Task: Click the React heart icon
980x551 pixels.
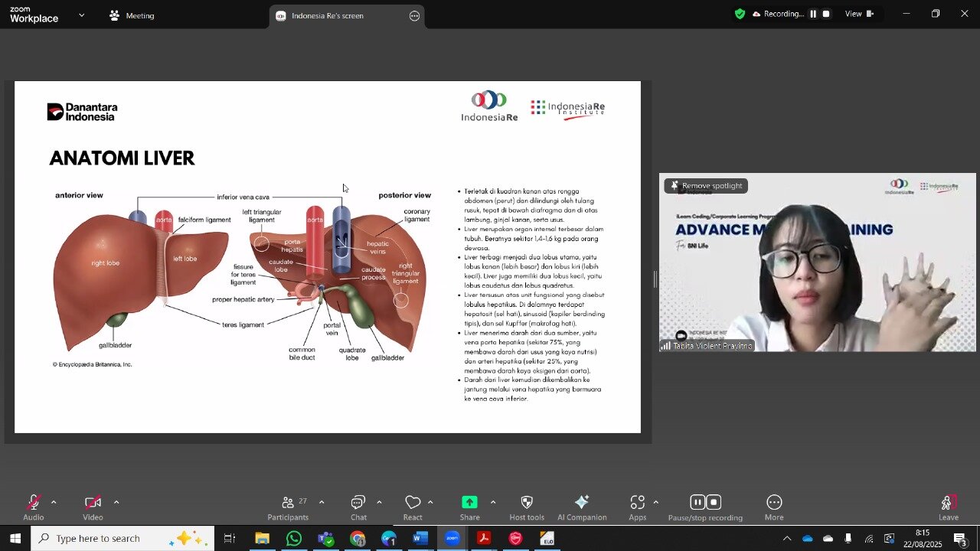Action: 413,503
